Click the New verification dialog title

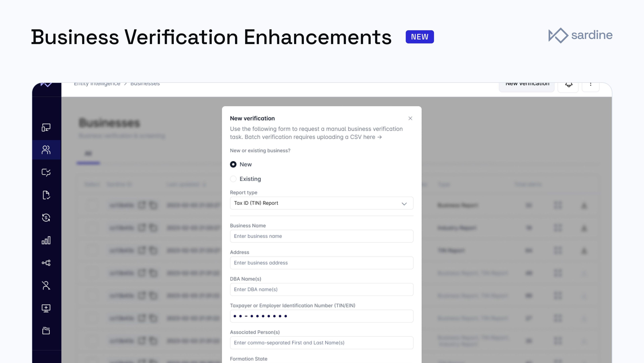point(252,118)
